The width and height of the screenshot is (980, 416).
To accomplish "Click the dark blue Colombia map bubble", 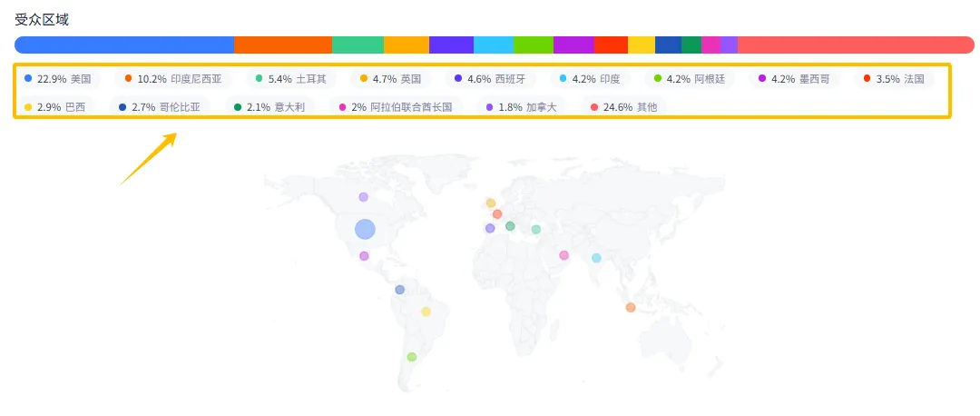I will pyautogui.click(x=400, y=290).
